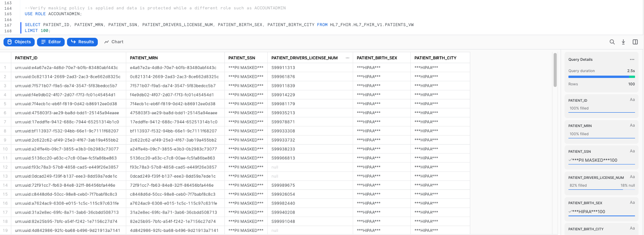Switch to the Chart view
The width and height of the screenshot is (644, 235).
pos(114,42)
